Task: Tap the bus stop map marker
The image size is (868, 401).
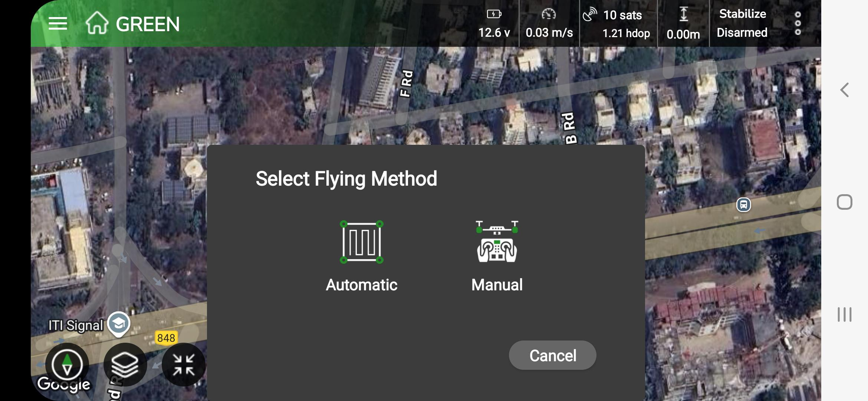Action: [743, 205]
